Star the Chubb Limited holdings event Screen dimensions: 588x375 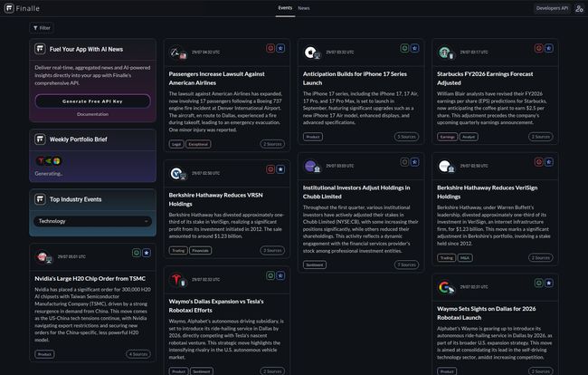(414, 162)
